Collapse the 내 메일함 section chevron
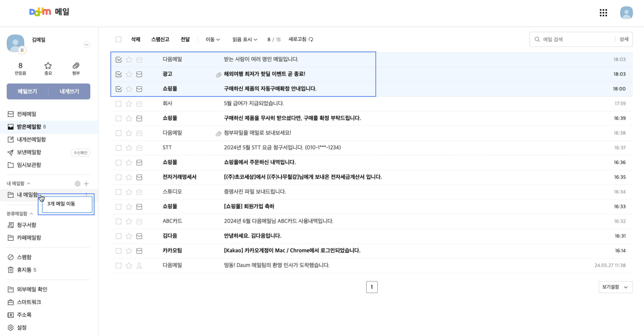Screen dimensions: 644x336 click(29, 183)
